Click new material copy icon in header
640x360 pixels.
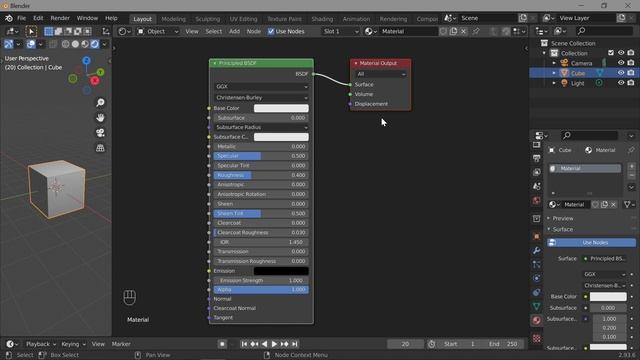pos(453,31)
